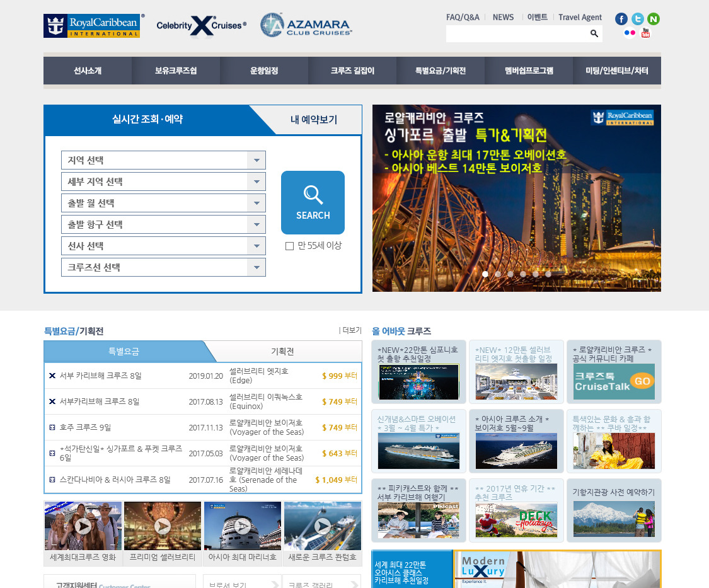The height and width of the screenshot is (588, 709).
Task: Click the $ 999 부터 price
Action: coord(340,376)
